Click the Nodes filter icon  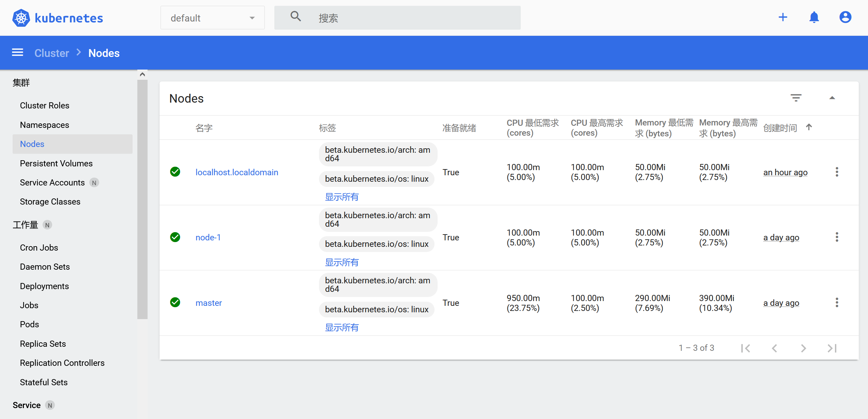[796, 98]
